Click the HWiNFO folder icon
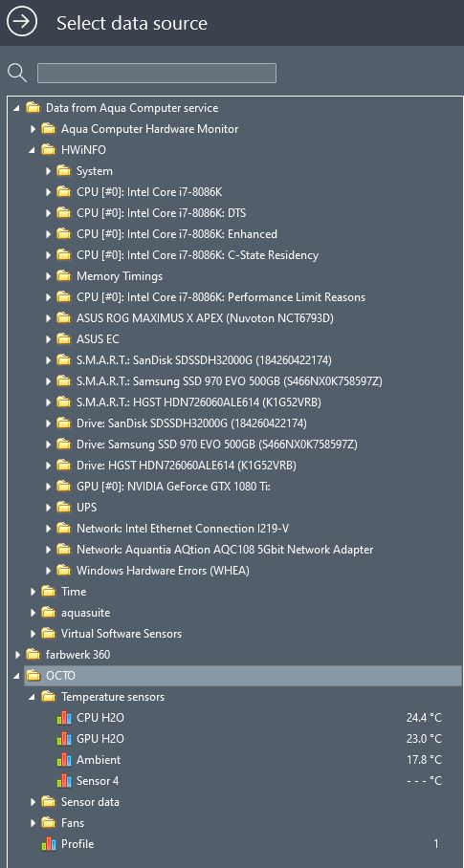 (x=49, y=149)
